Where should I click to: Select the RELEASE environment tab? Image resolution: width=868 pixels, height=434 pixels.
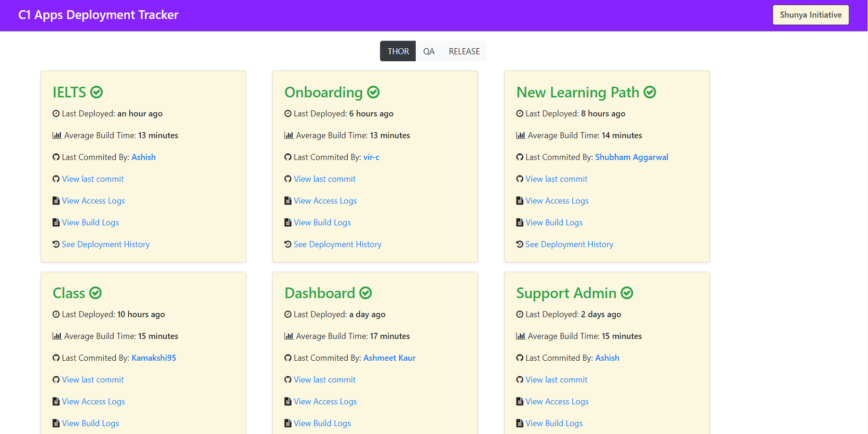coord(464,51)
